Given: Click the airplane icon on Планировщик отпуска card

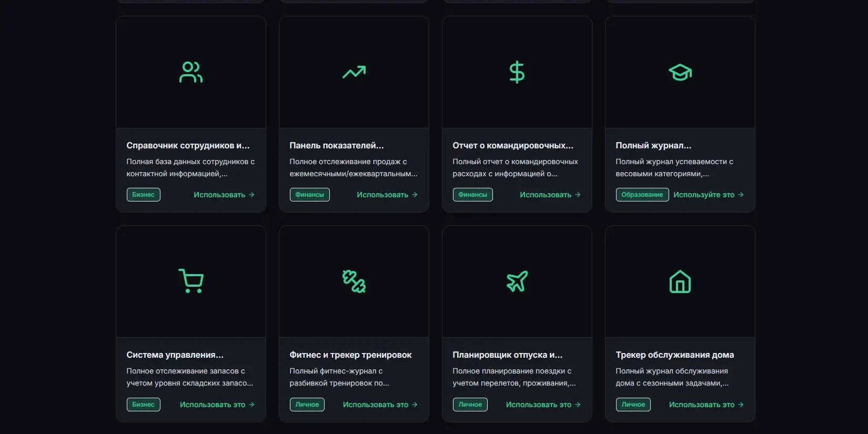Looking at the screenshot, I should click(x=517, y=281).
